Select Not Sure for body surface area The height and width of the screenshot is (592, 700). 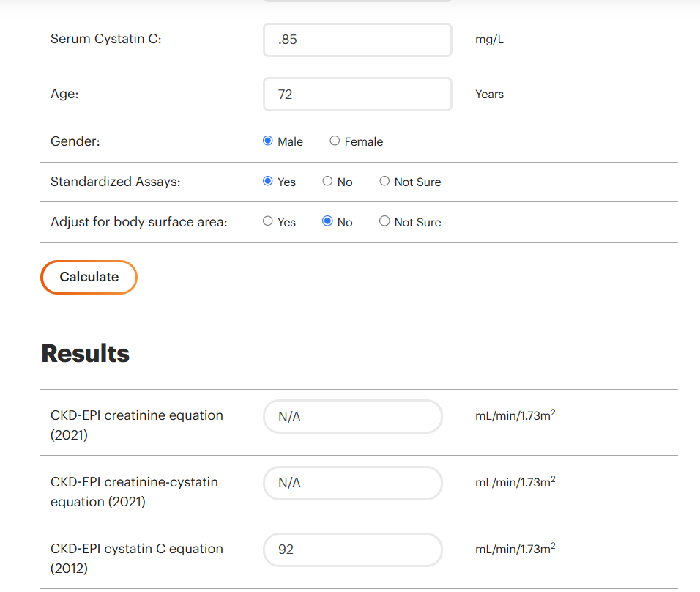[x=384, y=221]
